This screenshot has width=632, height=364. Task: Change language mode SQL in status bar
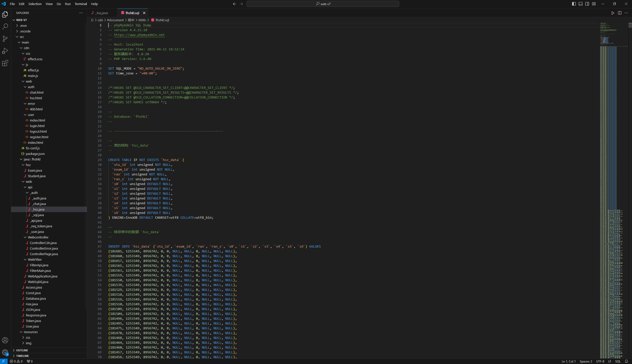click(618, 361)
